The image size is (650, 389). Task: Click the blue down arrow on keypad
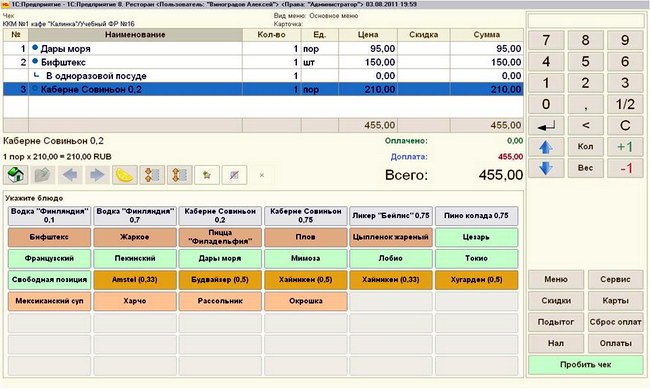[546, 168]
